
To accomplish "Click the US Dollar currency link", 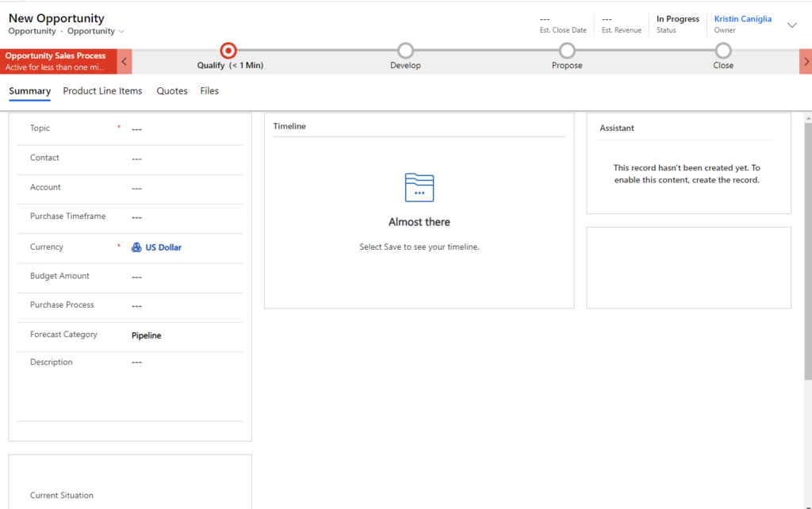I will coord(163,247).
